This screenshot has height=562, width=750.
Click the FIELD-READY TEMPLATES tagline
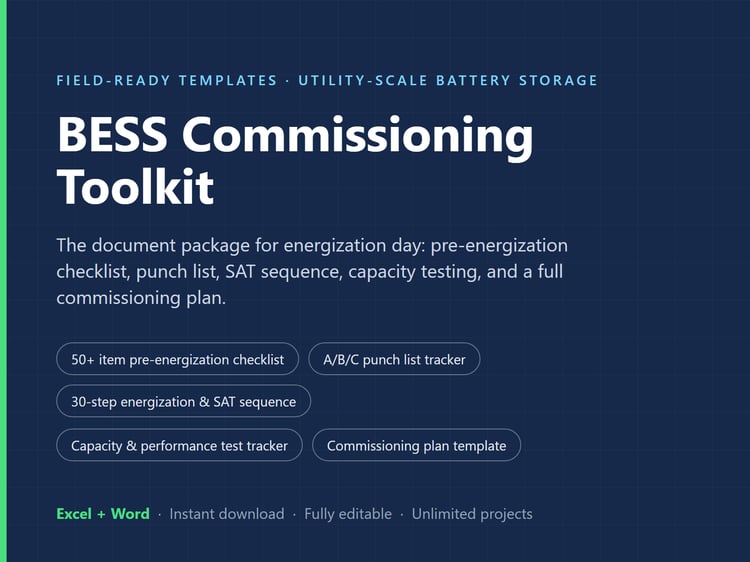(167, 80)
